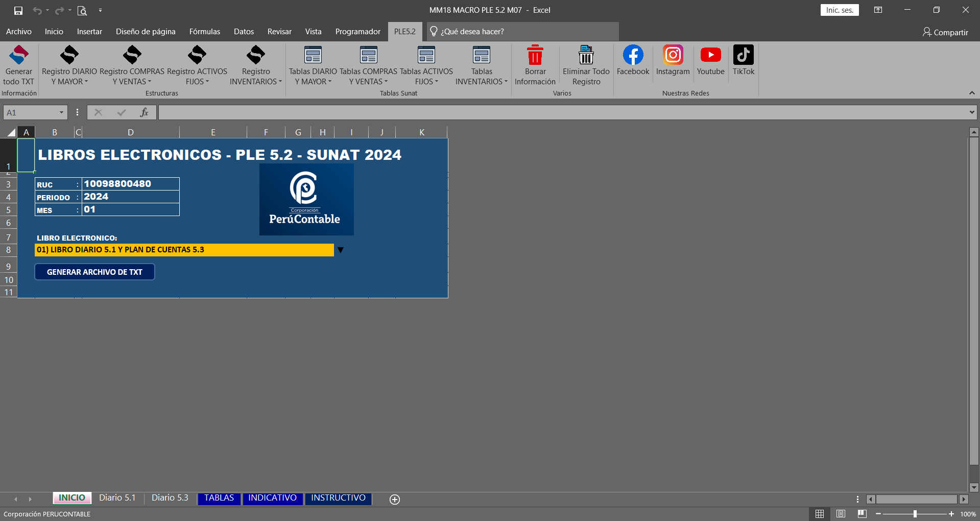Click the Youtube icon
The height and width of the screenshot is (521, 980).
pyautogui.click(x=710, y=55)
